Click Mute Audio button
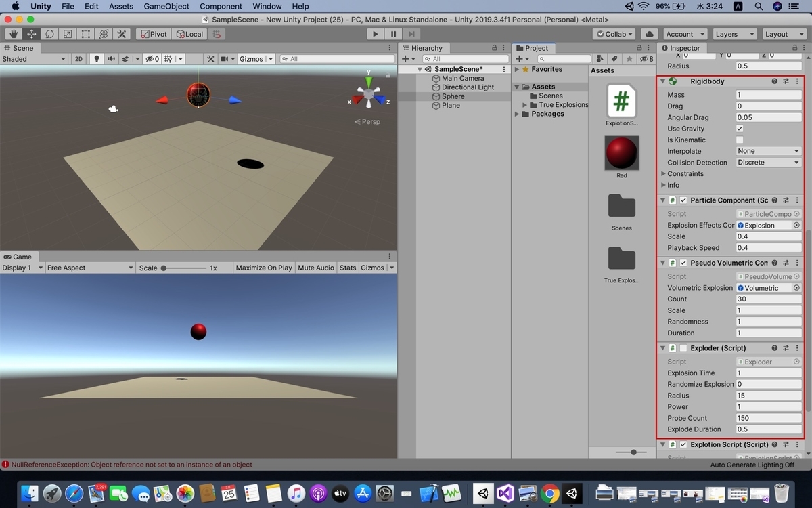 pos(316,268)
